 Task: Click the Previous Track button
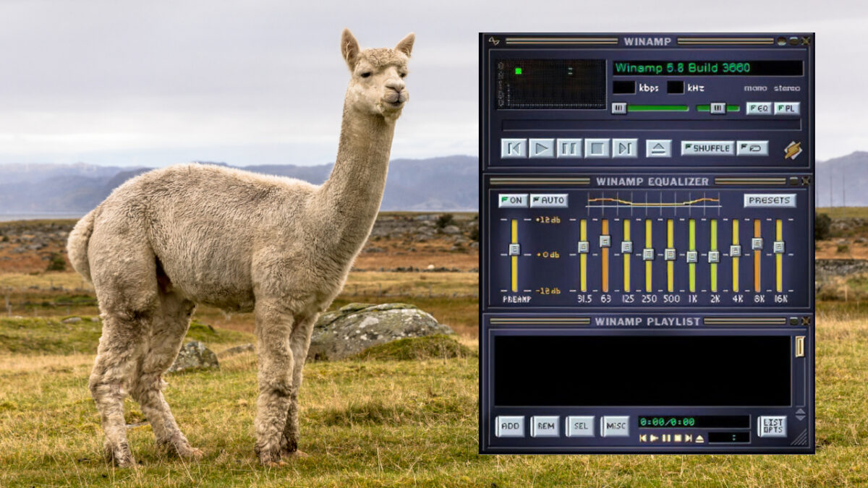pyautogui.click(x=514, y=148)
